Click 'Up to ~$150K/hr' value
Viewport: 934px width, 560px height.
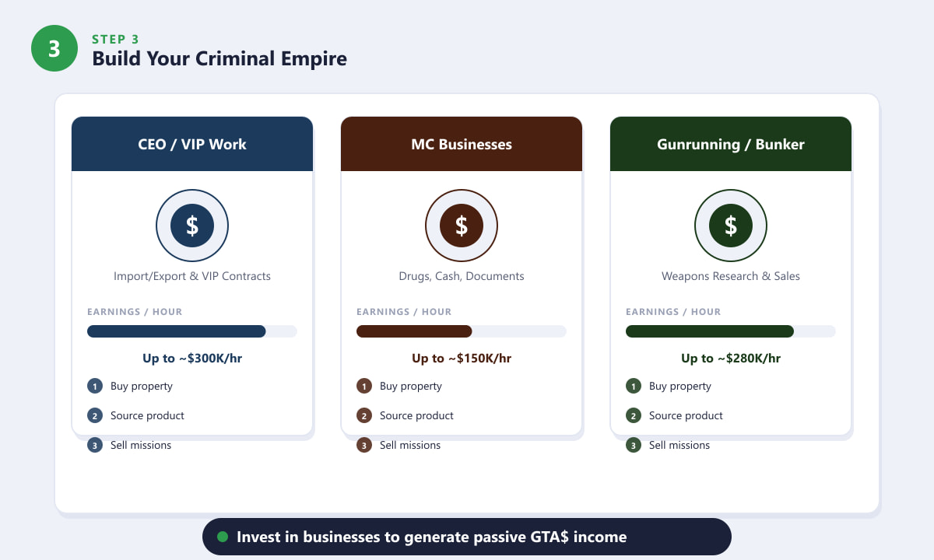click(x=462, y=359)
